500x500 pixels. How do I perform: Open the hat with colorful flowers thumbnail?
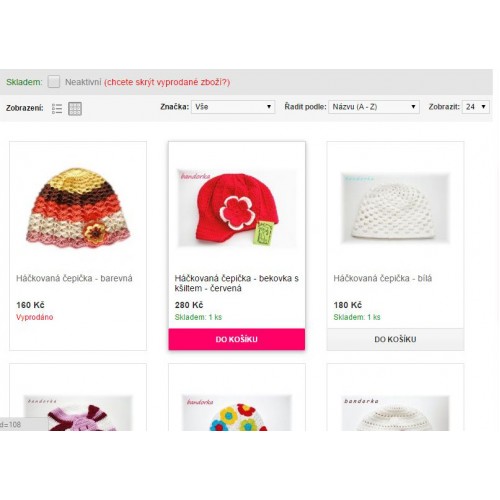[x=237, y=413]
